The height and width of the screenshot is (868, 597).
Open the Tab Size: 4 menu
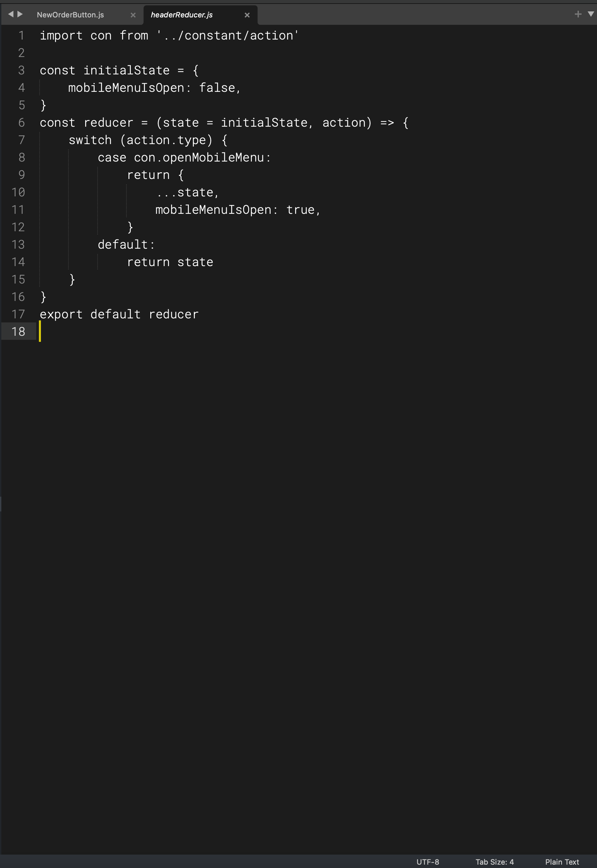pyautogui.click(x=494, y=862)
